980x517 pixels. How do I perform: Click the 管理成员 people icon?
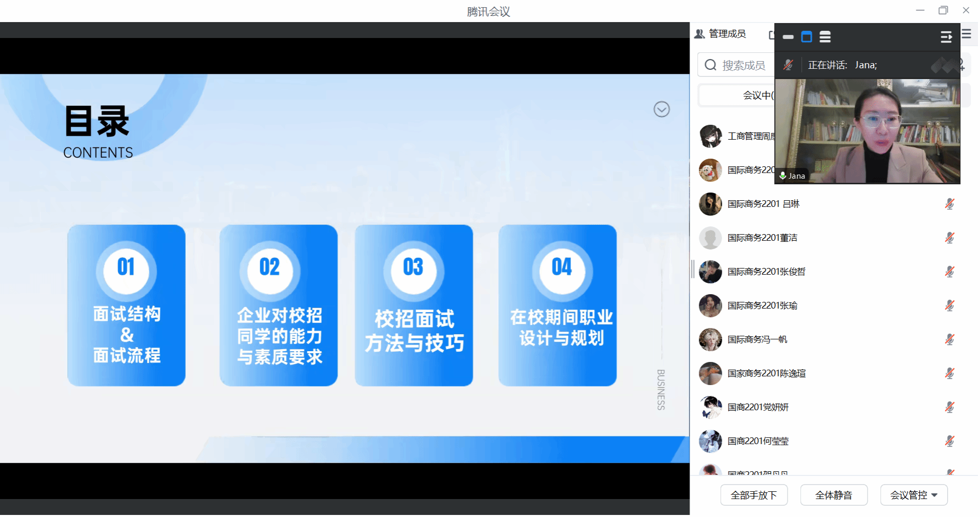699,34
